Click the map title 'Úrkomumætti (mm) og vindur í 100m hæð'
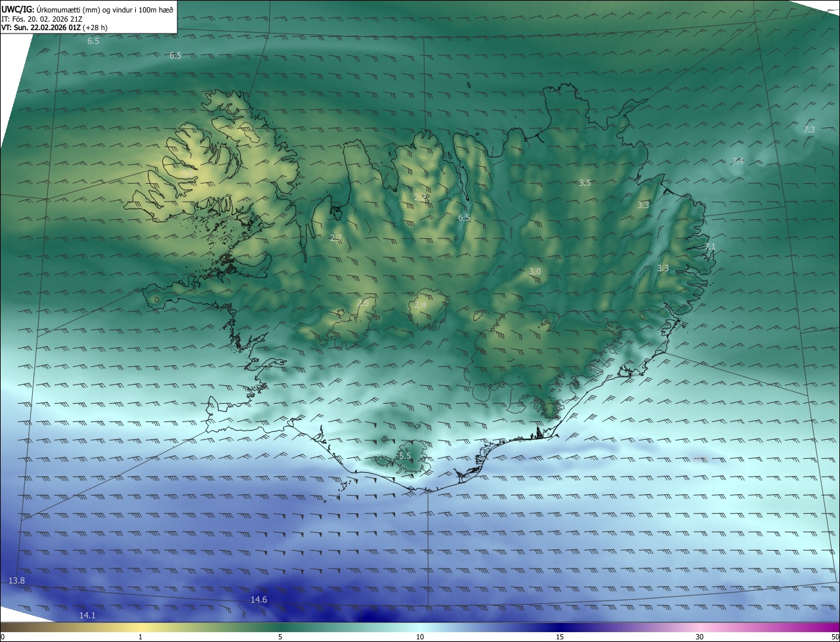Viewport: 840px width, 642px height. coord(105,10)
